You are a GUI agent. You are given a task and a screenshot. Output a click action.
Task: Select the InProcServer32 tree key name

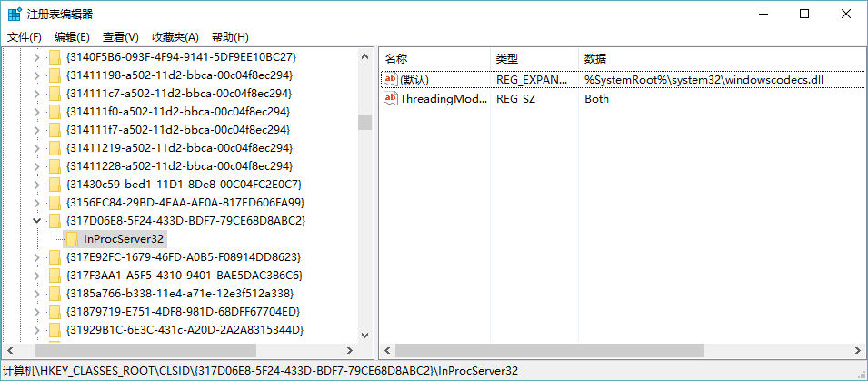[124, 238]
